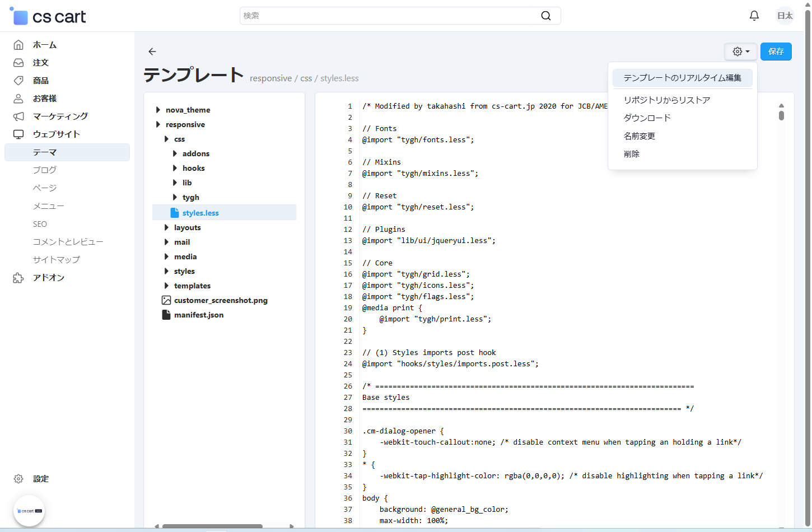
Task: Click the orders inbox icon
Action: 18,63
